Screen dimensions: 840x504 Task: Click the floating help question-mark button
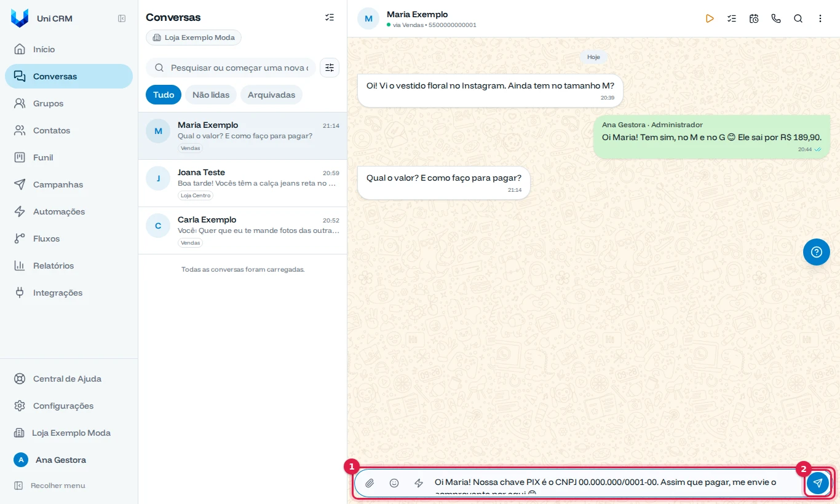point(817,252)
